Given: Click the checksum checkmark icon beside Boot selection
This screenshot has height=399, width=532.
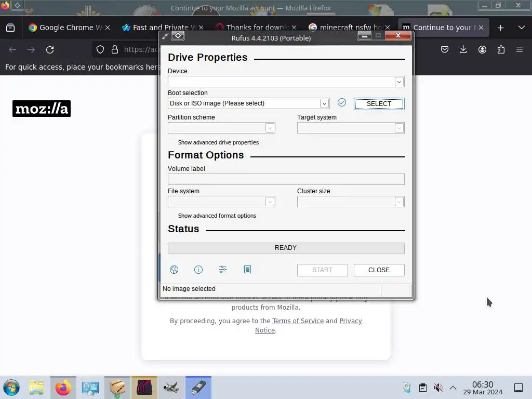Looking at the screenshot, I should (342, 102).
